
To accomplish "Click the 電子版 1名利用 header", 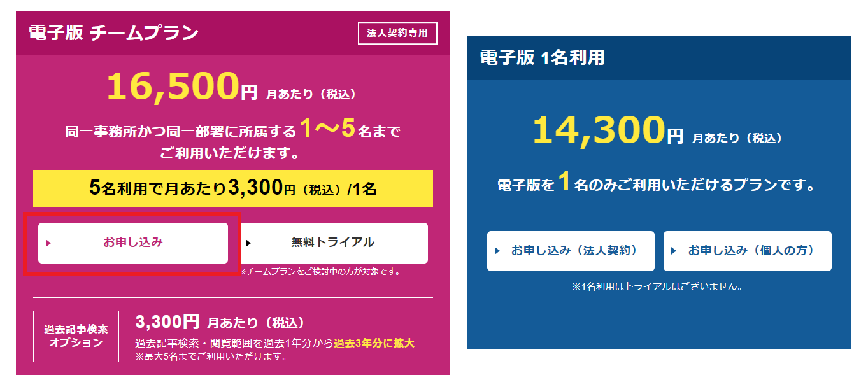I will pyautogui.click(x=542, y=58).
